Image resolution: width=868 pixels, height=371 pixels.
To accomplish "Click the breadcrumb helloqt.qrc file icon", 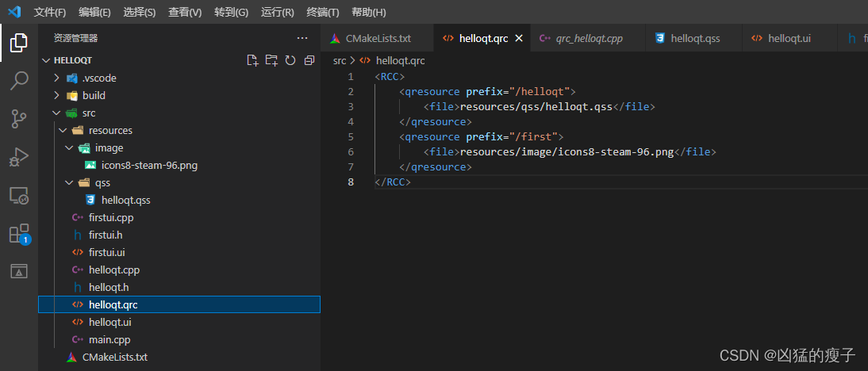I will click(365, 61).
